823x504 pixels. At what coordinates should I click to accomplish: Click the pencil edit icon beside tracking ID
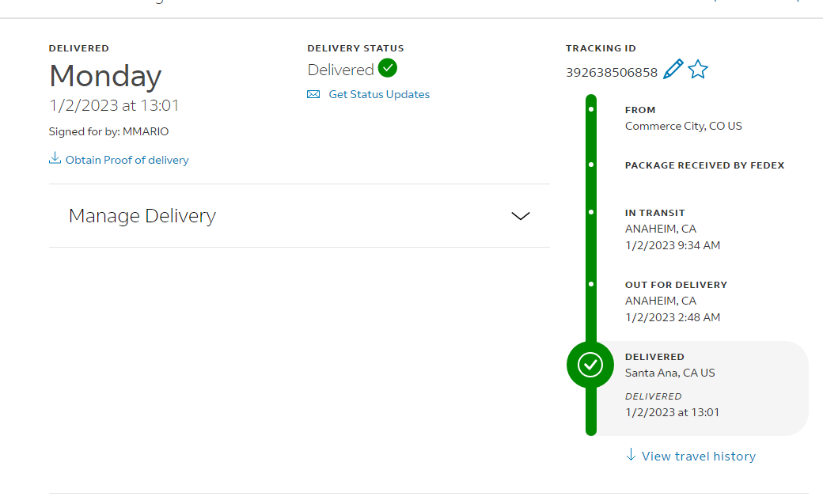(673, 70)
